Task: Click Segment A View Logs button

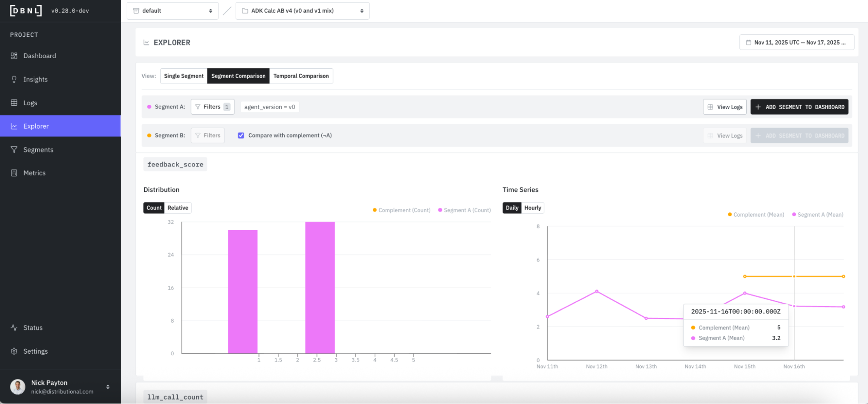Action: pos(725,107)
